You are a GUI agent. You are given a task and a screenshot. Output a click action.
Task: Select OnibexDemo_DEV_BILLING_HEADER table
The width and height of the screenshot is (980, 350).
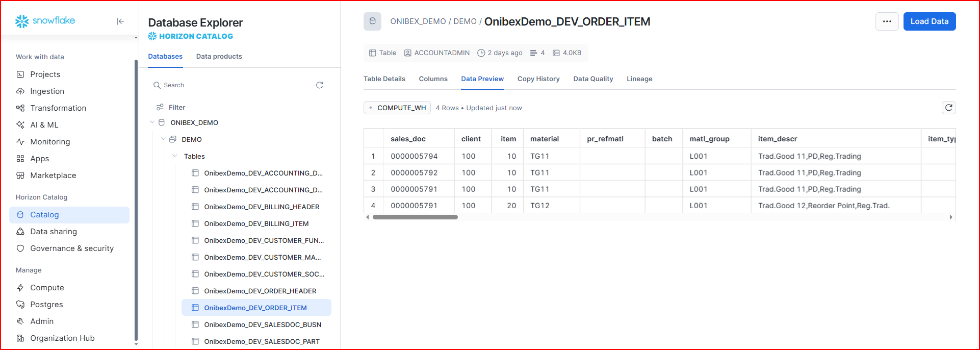point(256,207)
